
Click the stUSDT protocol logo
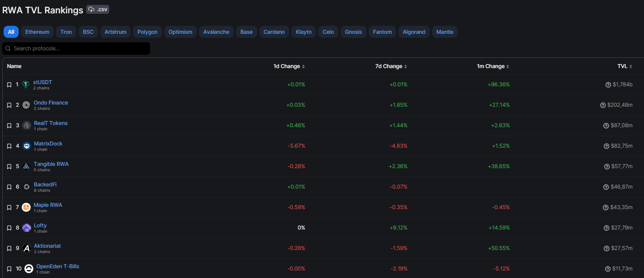pyautogui.click(x=26, y=85)
